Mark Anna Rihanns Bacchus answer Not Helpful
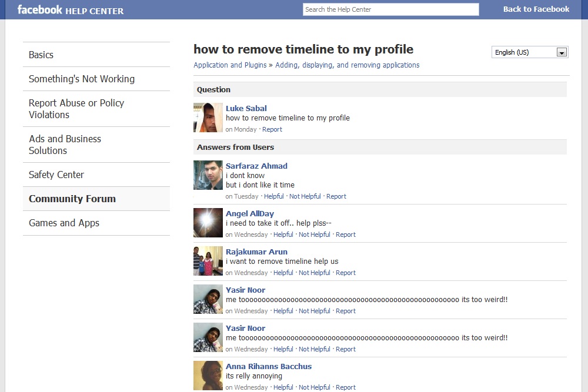The width and height of the screenshot is (588, 392). [x=314, y=387]
